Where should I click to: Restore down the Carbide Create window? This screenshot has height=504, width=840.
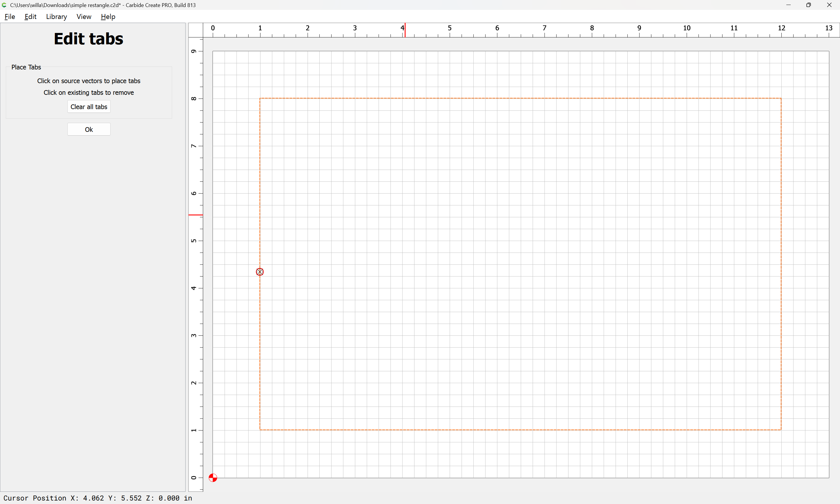(x=808, y=5)
